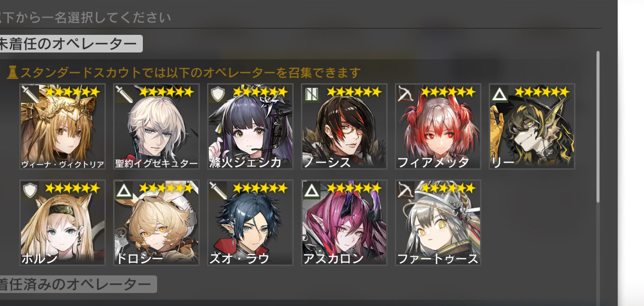The width and height of the screenshot is (644, 306).
Task: Click the 未着任のオペレーター section header
Action: pyautogui.click(x=69, y=44)
